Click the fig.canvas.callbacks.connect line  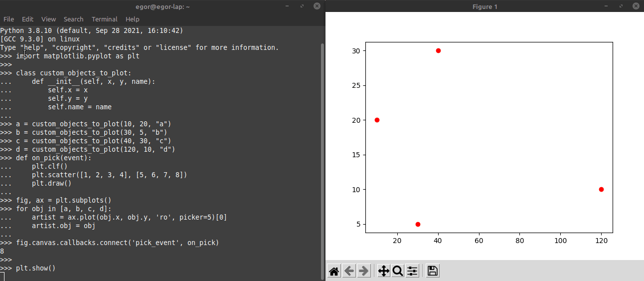tap(110, 243)
